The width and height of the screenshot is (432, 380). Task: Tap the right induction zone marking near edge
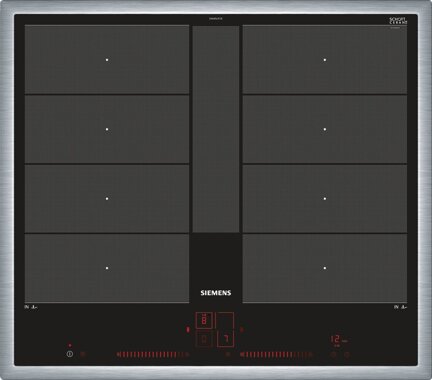pyautogui.click(x=400, y=307)
